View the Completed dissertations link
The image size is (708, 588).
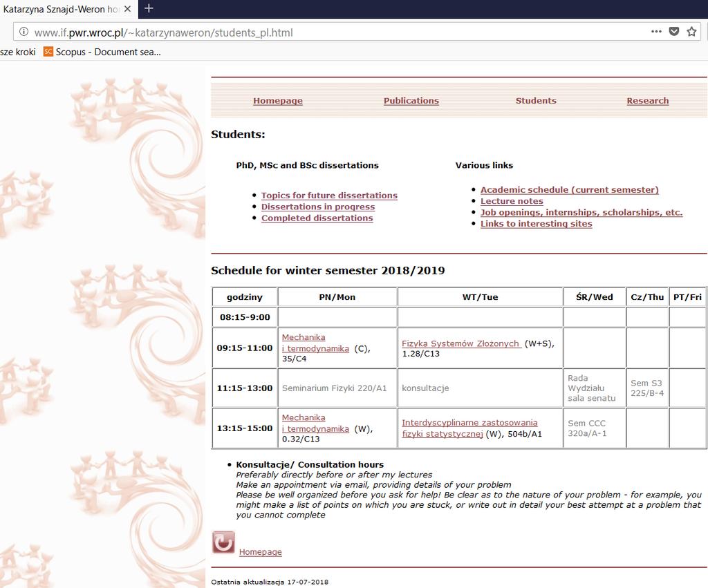coord(317,218)
